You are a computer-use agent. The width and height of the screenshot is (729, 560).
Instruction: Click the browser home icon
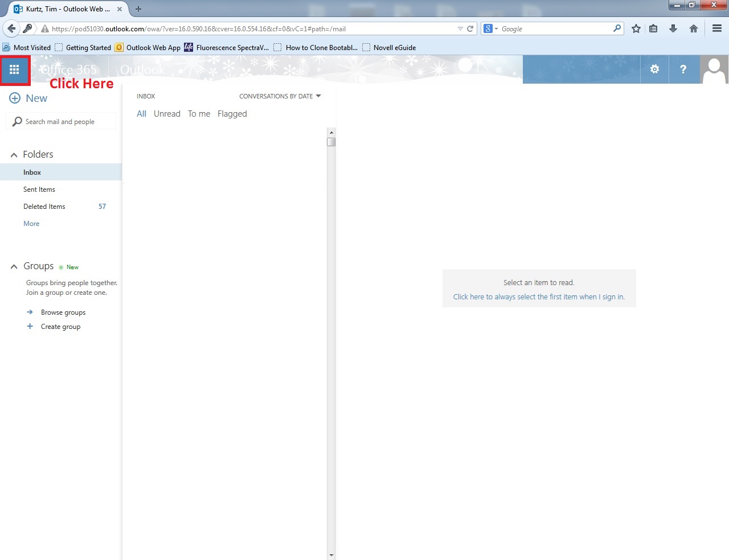click(693, 28)
